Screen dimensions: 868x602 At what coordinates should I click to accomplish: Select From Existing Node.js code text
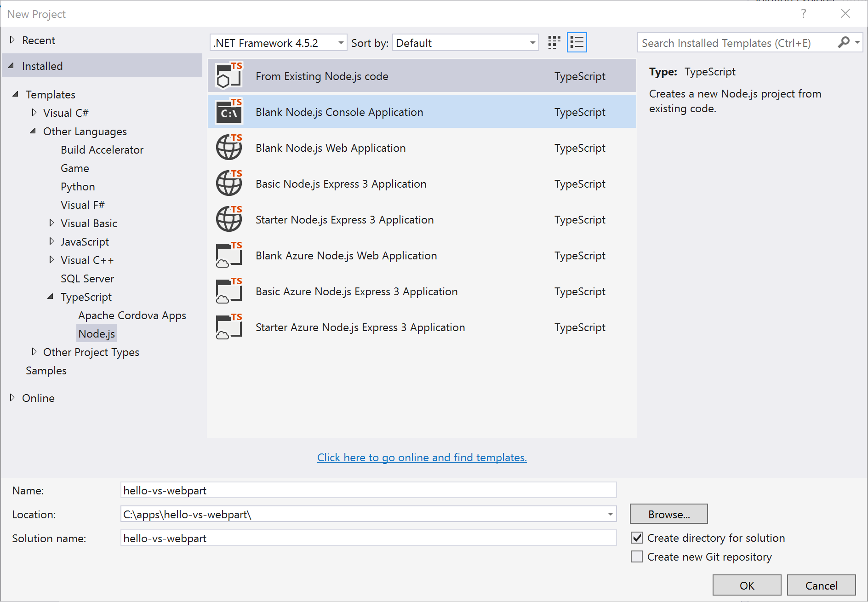[322, 76]
